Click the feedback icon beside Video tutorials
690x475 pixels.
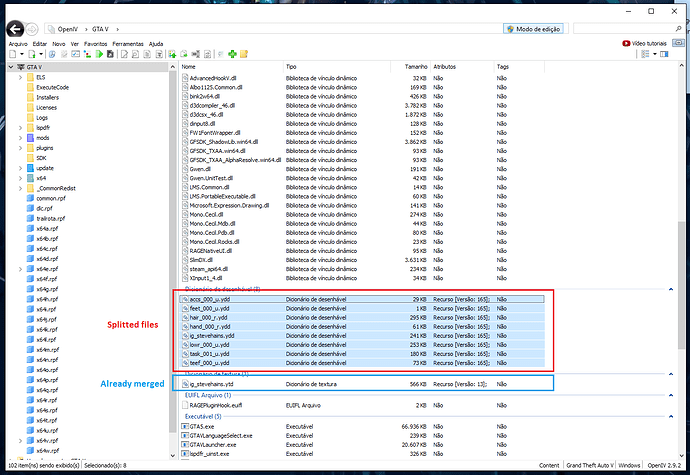coord(678,43)
